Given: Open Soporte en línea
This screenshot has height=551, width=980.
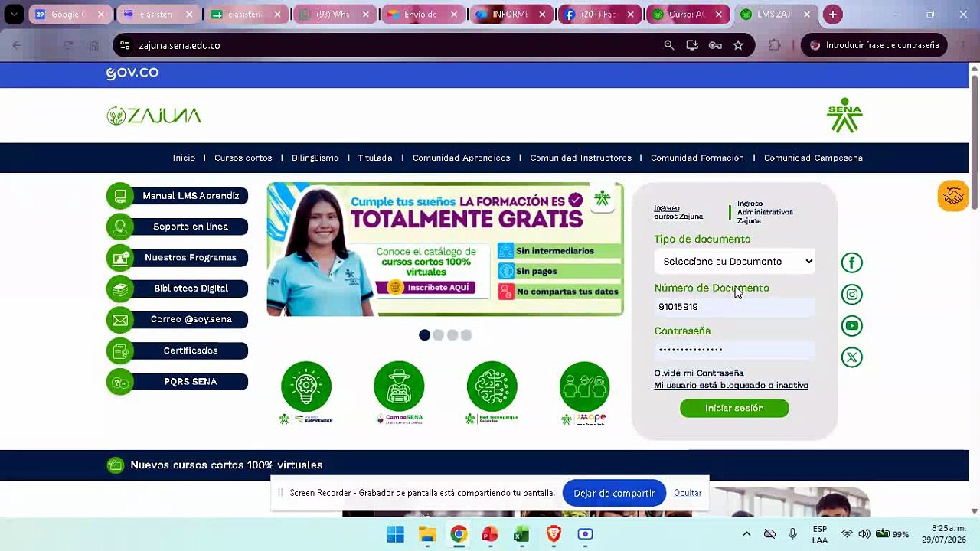Looking at the screenshot, I should 178,227.
